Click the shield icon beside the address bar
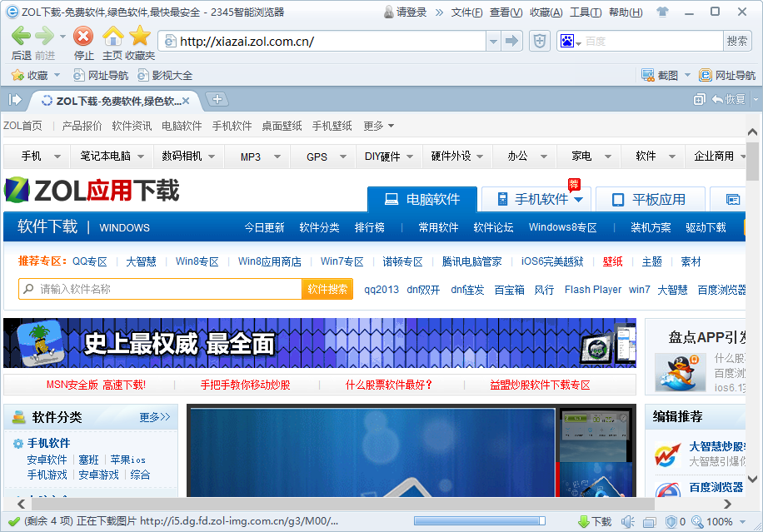The height and width of the screenshot is (532, 763). pos(539,40)
